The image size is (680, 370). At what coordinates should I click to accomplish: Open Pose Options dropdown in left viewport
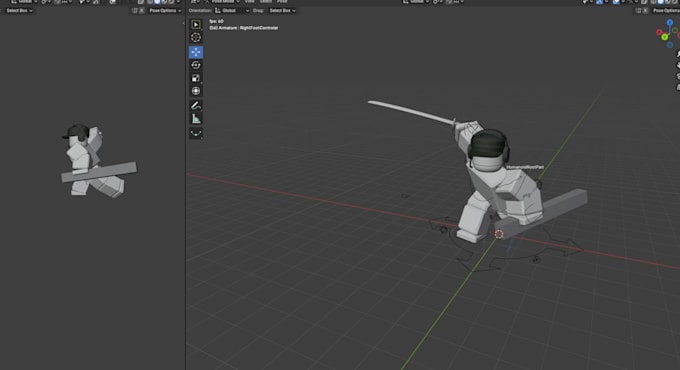pos(165,10)
